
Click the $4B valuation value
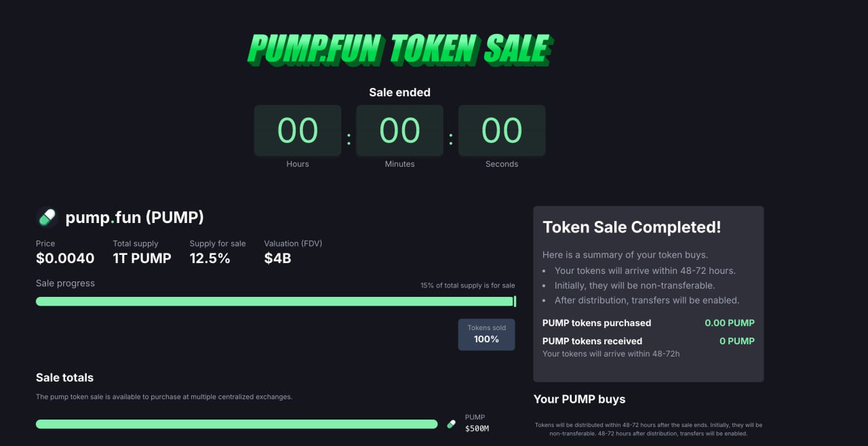[x=277, y=258]
